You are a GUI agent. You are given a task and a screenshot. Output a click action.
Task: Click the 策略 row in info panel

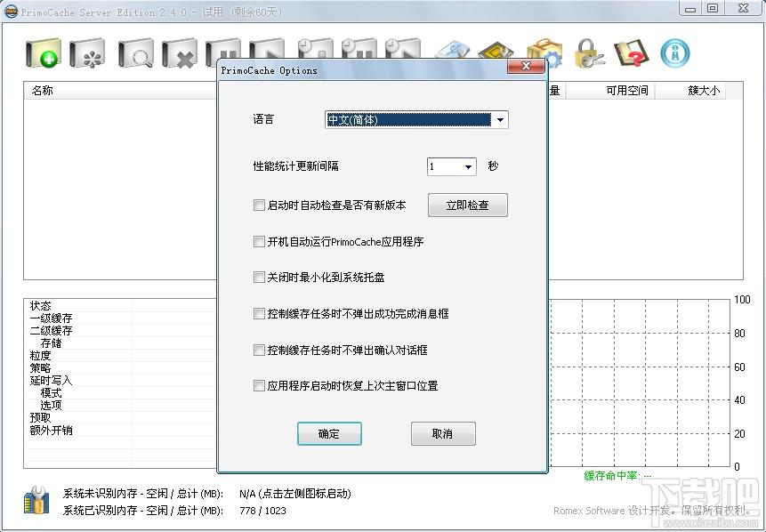(120, 367)
